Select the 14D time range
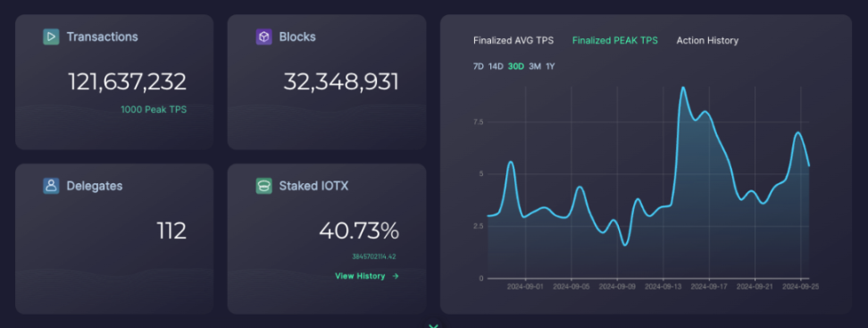This screenshot has width=868, height=328. point(496,66)
